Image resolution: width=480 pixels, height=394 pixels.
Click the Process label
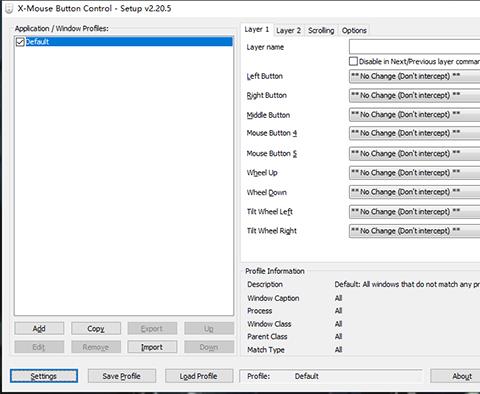260,311
